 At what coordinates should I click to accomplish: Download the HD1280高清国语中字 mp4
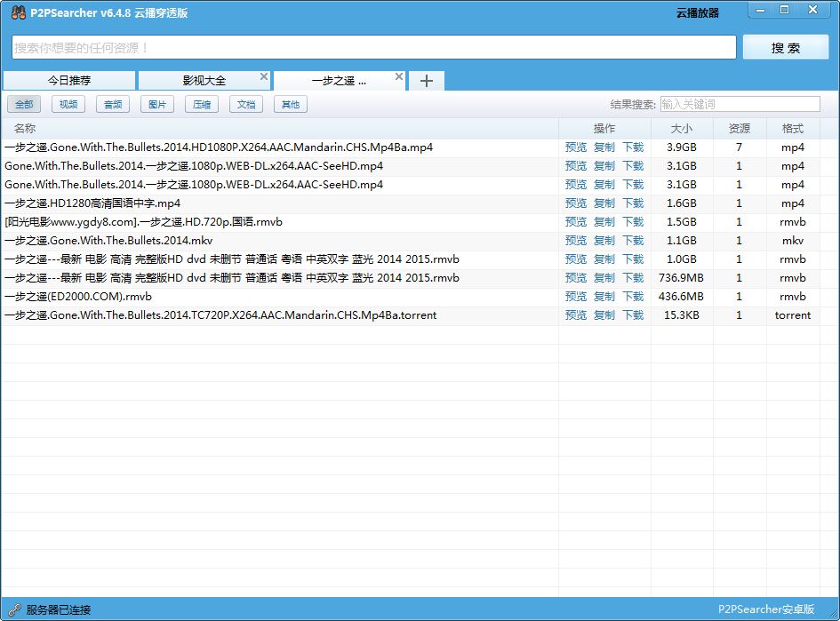[633, 203]
